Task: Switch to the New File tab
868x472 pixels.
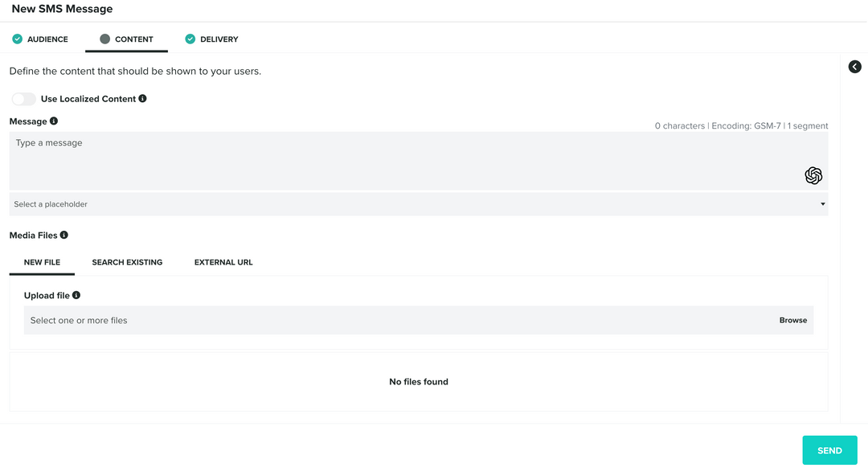Action: click(x=42, y=261)
